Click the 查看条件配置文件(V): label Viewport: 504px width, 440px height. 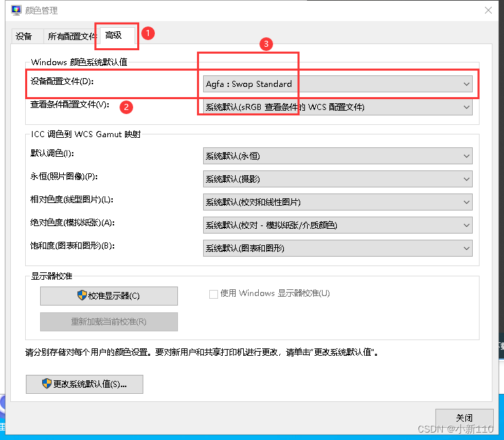click(x=70, y=105)
